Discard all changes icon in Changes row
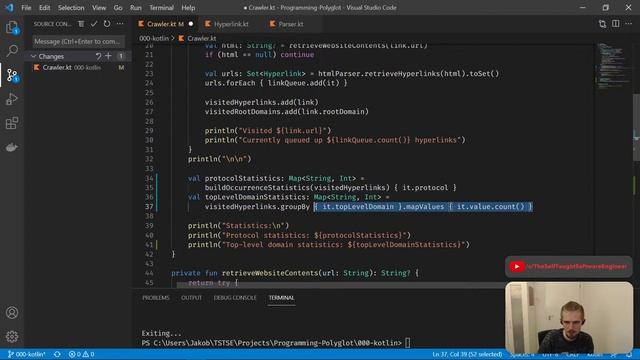Viewport: 640px width, 360px height. [98, 56]
